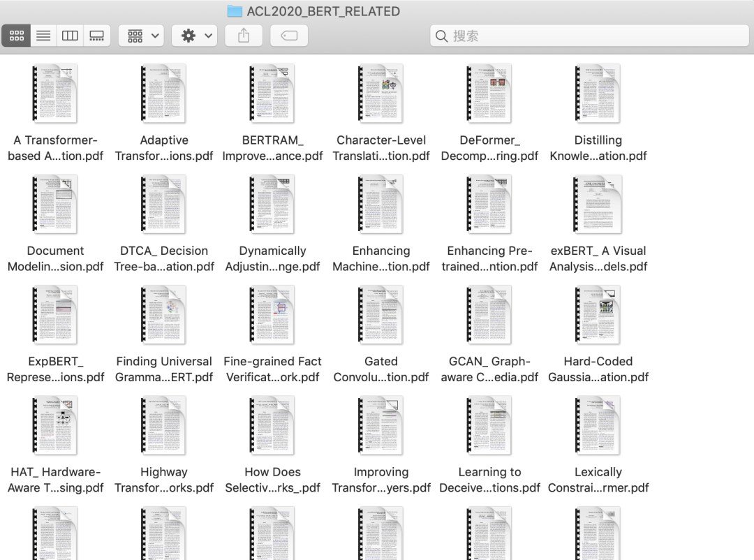Open the gear action menu
The height and width of the screenshot is (560, 754).
pos(195,36)
